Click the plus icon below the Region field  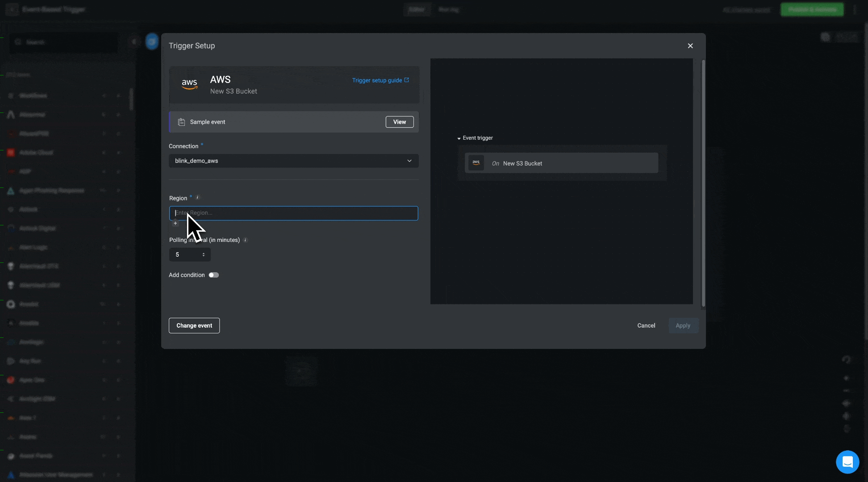click(x=175, y=224)
